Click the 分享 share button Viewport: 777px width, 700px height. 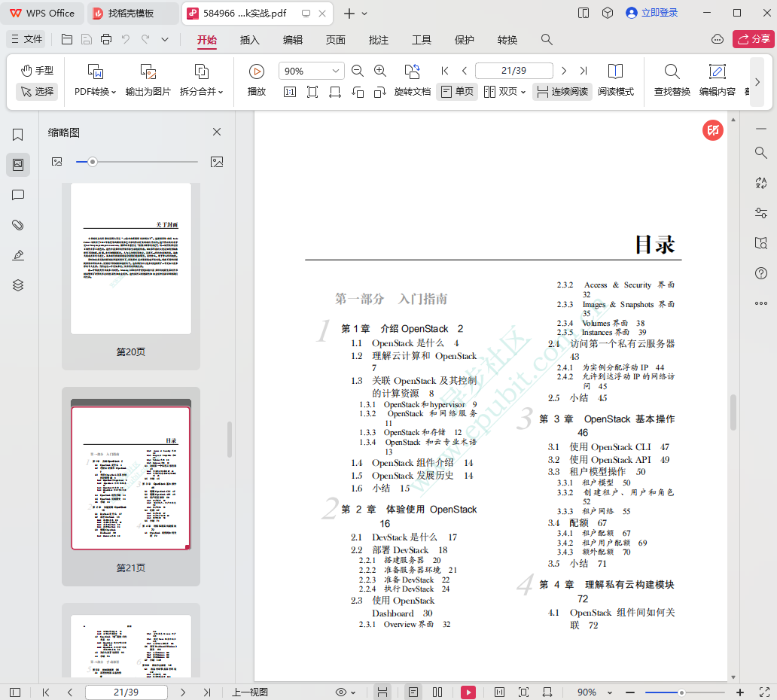pos(751,39)
